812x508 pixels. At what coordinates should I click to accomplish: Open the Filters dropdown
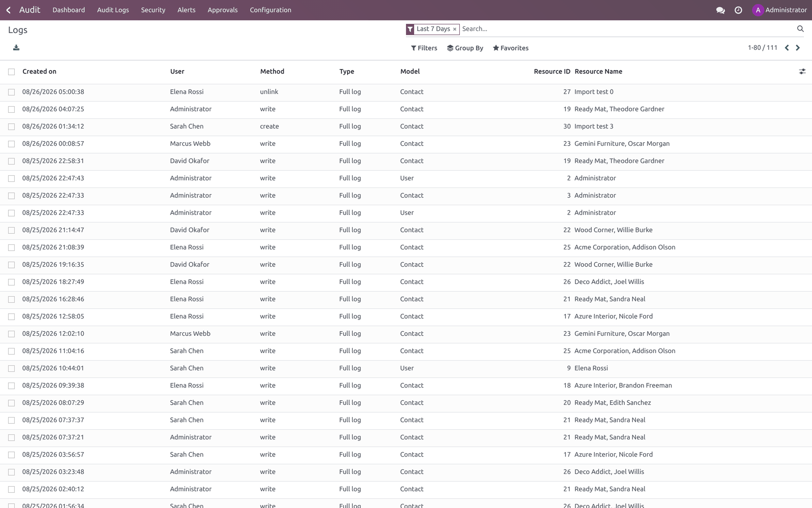(x=424, y=48)
